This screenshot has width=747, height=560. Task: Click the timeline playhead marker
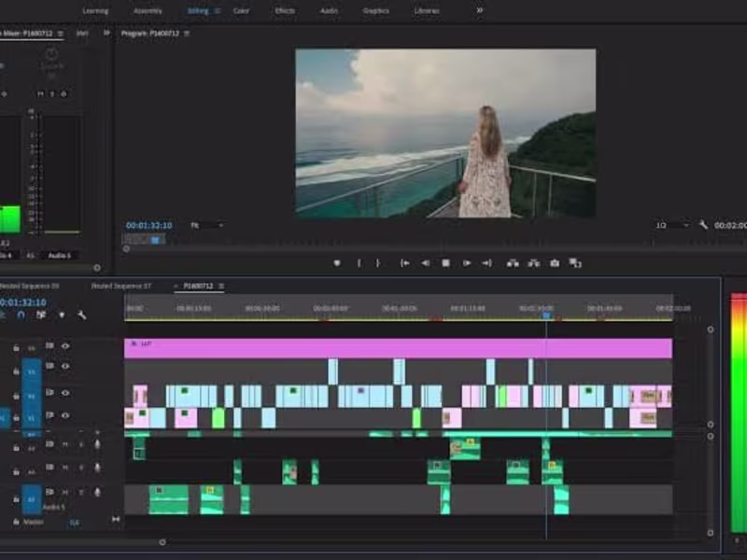(x=546, y=315)
